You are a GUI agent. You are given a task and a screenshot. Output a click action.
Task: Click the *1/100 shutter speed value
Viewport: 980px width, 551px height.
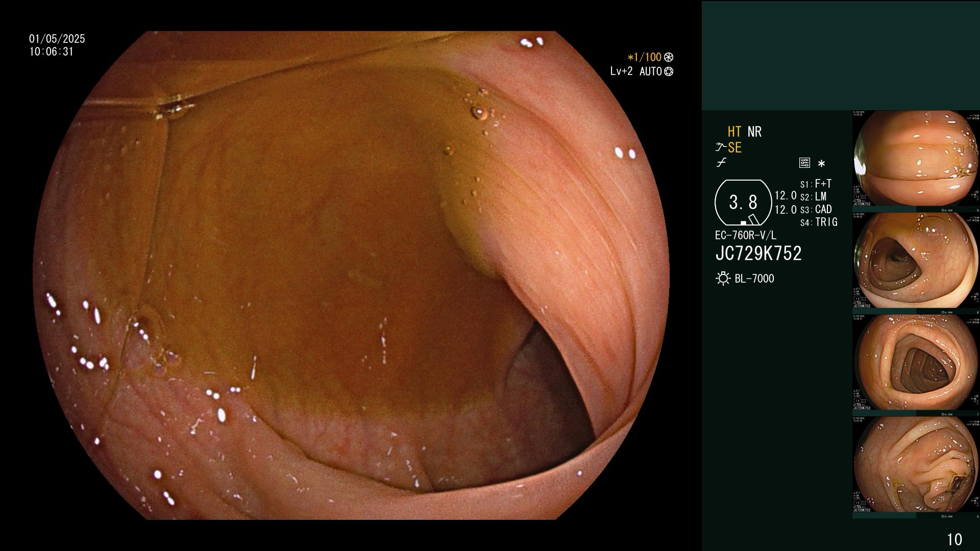click(644, 57)
